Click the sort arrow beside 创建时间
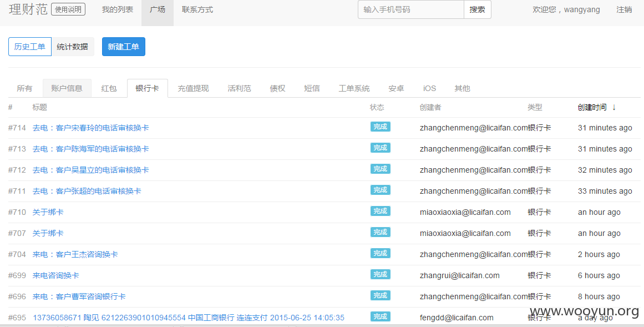The width and height of the screenshot is (644, 327). (614, 107)
